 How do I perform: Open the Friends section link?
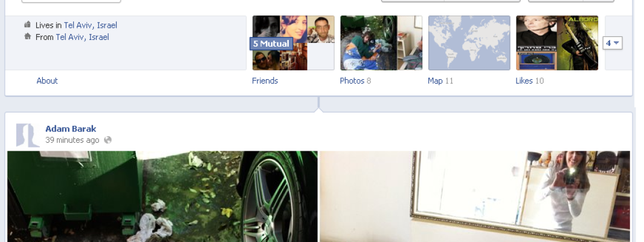(265, 80)
